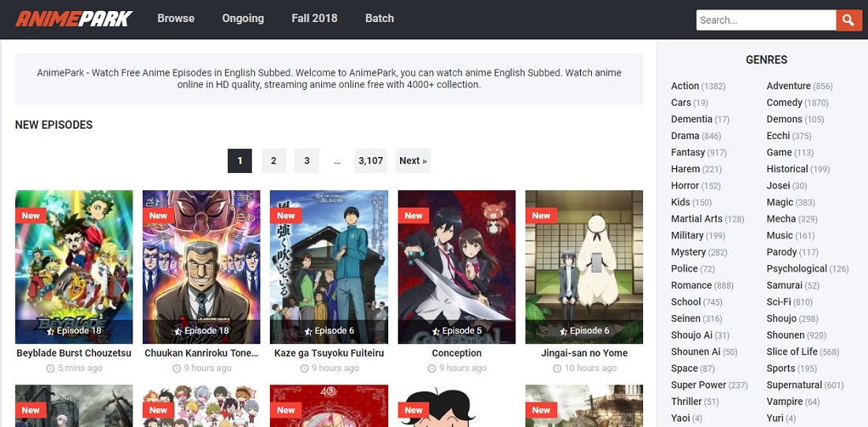Open the Drama genre link

tap(685, 136)
